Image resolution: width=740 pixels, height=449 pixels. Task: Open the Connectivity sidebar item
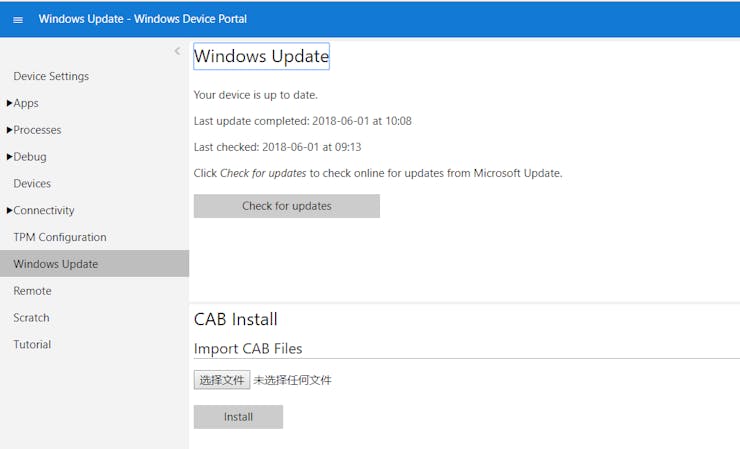pyautogui.click(x=44, y=210)
